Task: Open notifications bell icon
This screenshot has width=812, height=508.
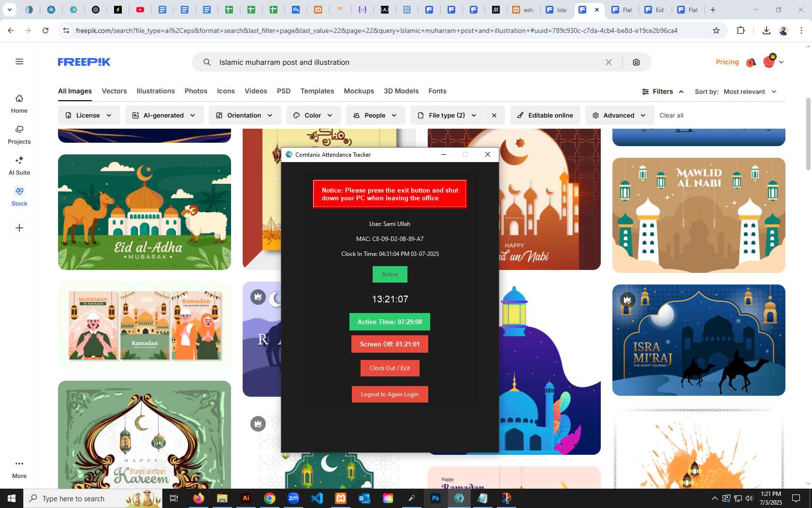Action: pyautogui.click(x=751, y=62)
